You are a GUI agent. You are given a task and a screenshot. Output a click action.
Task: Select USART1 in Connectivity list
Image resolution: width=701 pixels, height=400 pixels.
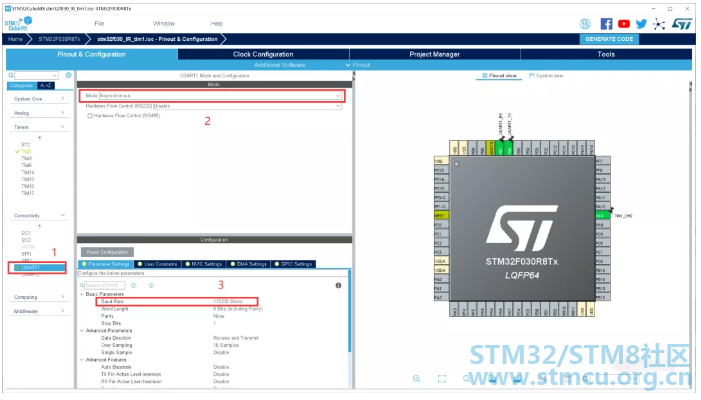point(37,268)
